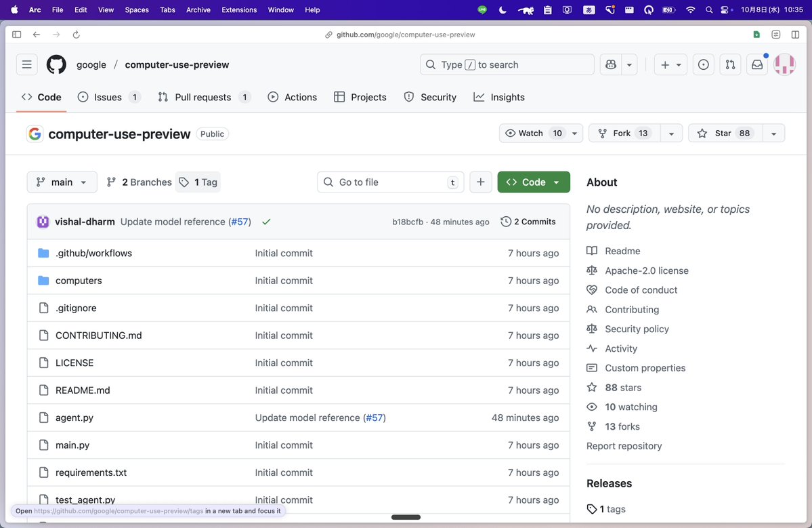The width and height of the screenshot is (812, 528).
Task: Switch to the Issues tab
Action: point(109,98)
